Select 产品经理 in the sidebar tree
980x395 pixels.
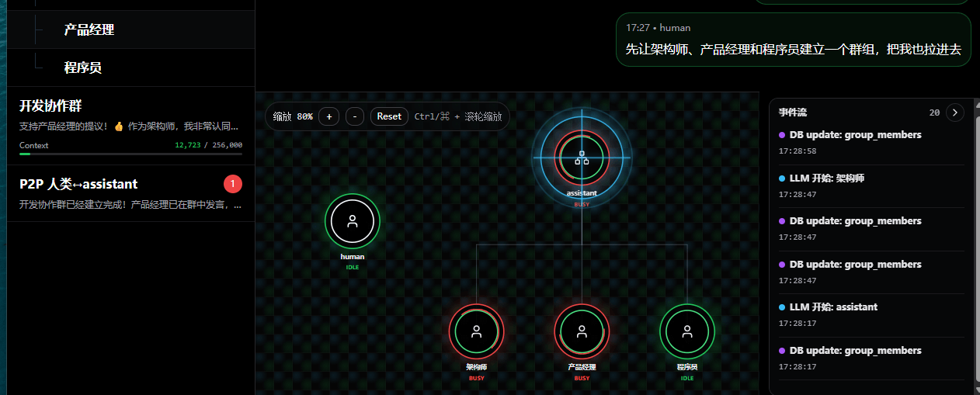click(x=89, y=29)
